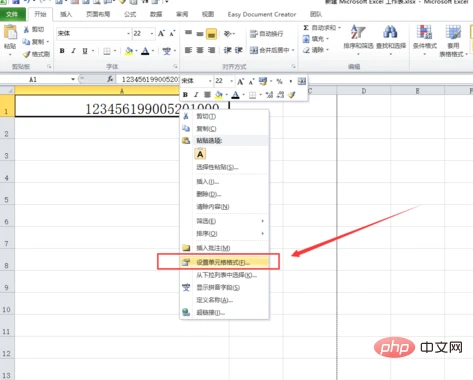Expand the font name dropdown in ribbon
The height and width of the screenshot is (380, 473).
click(x=128, y=34)
